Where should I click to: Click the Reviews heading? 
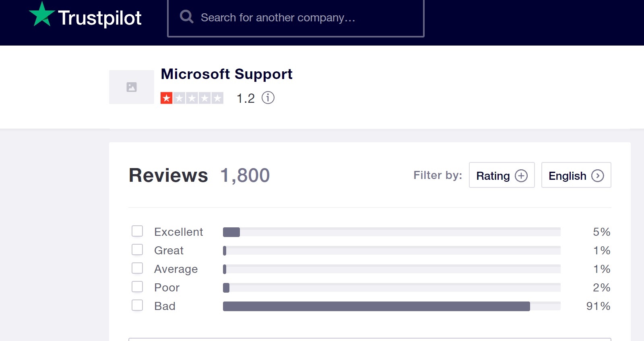click(168, 175)
